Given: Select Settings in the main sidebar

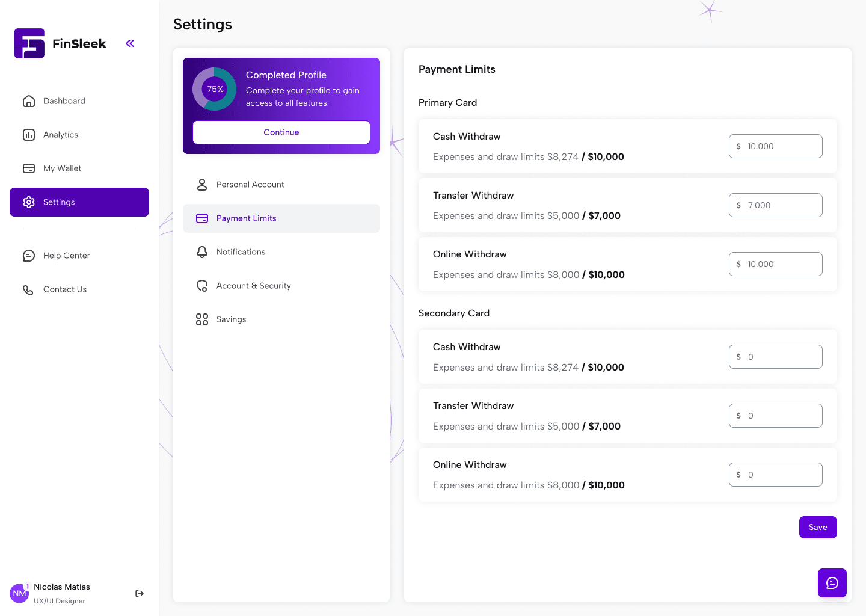Looking at the screenshot, I should click(x=79, y=202).
